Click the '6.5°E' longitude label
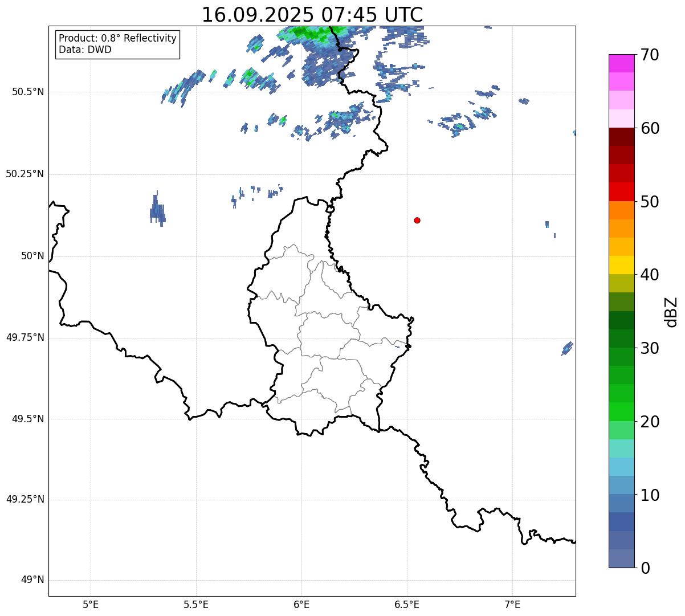 (x=407, y=605)
